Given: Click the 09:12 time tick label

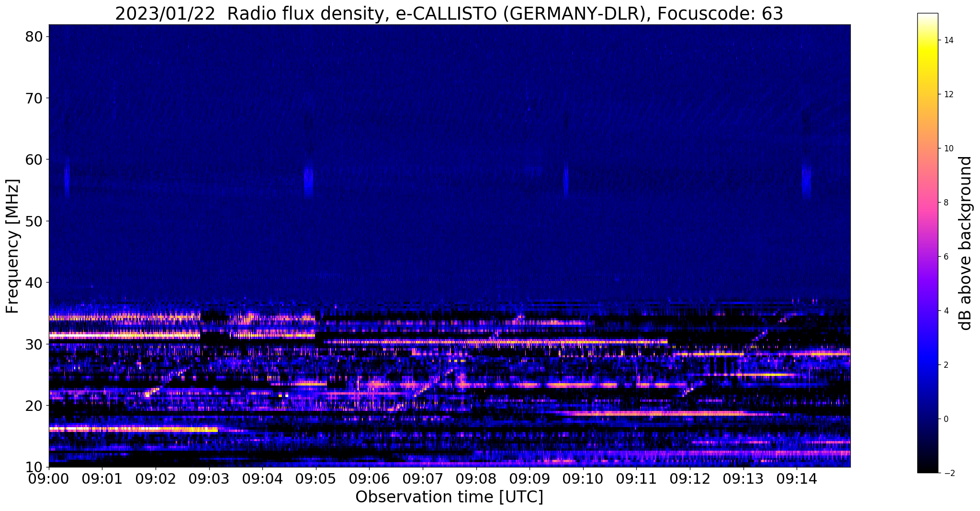Looking at the screenshot, I should 690,478.
